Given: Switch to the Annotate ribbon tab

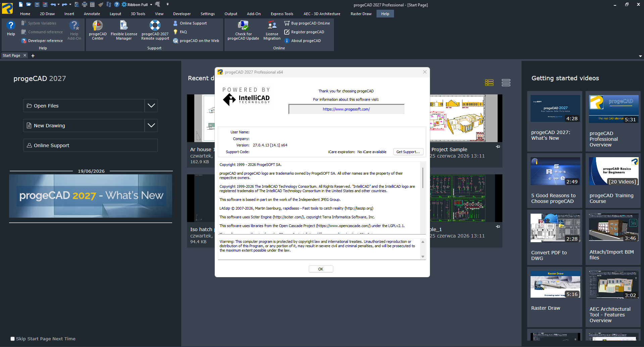Looking at the screenshot, I should tap(92, 14).
